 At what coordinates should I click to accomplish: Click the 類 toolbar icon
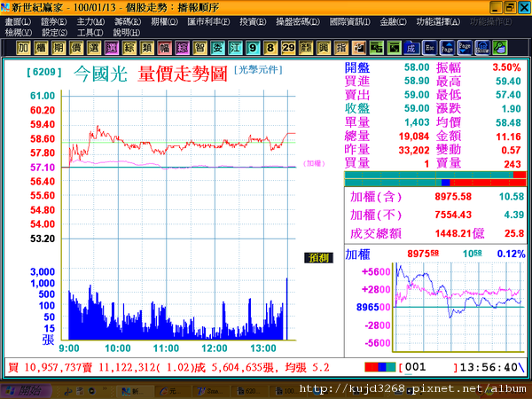click(x=146, y=48)
